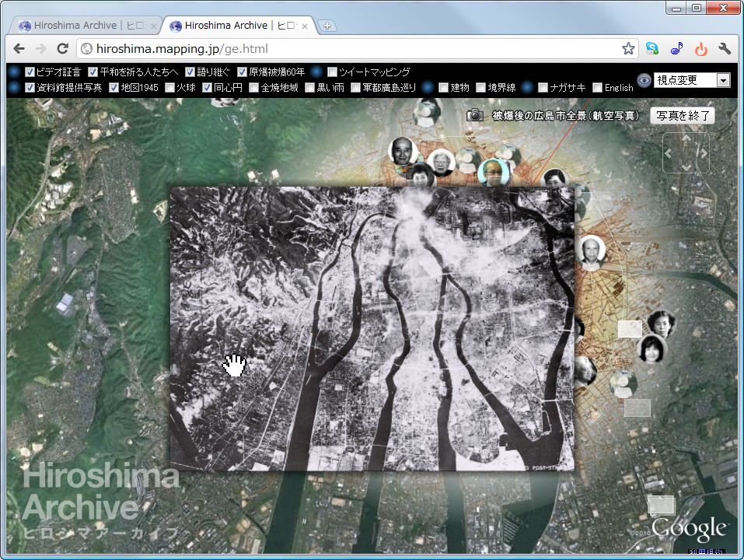
Task: Click the aerial photo of bombed Hiroshima
Action: (372, 328)
